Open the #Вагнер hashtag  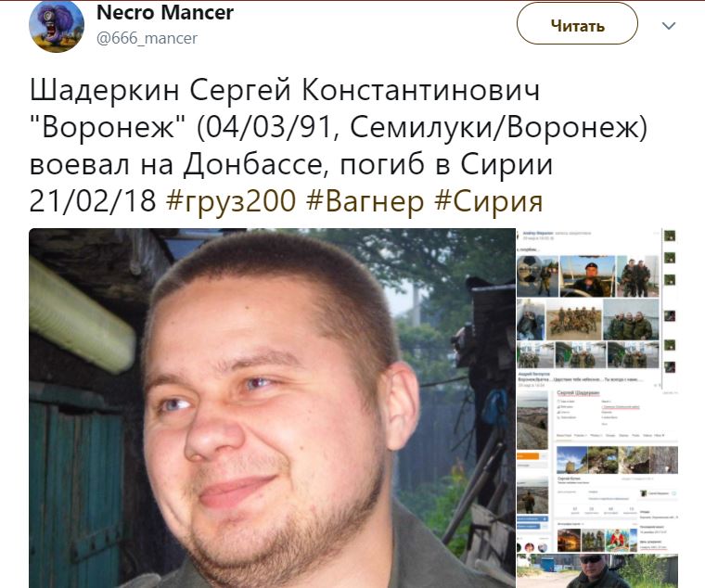pos(365,201)
